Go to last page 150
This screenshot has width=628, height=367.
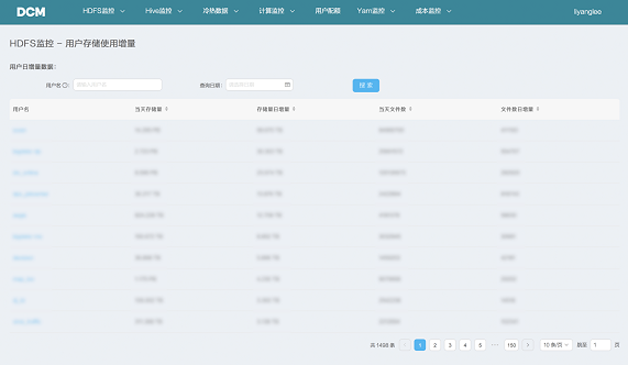[x=511, y=345]
